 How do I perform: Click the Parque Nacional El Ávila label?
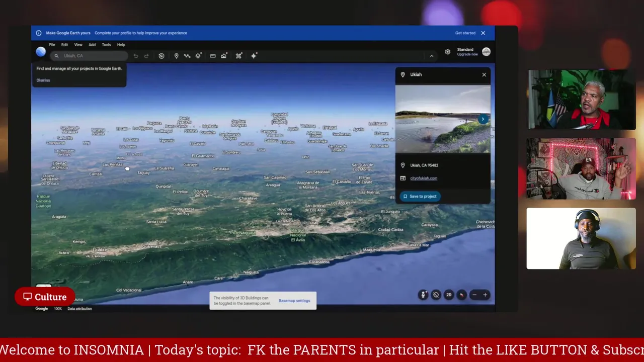pos(298,235)
